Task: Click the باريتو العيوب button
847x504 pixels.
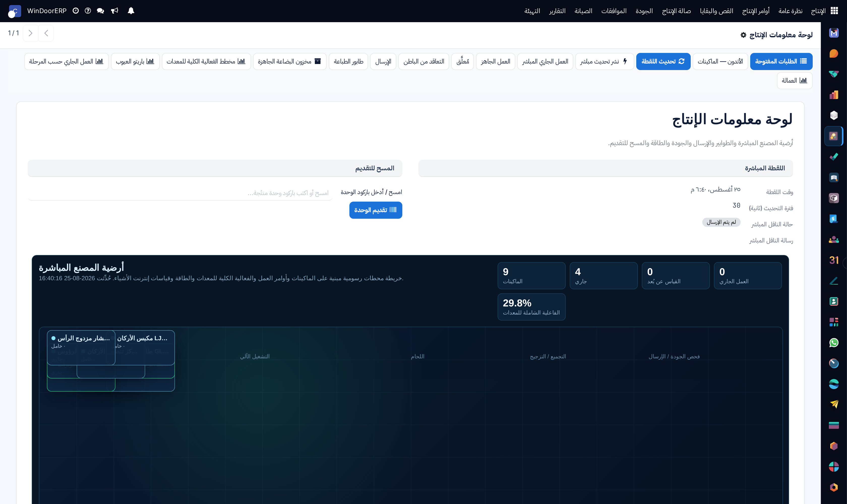Action: pyautogui.click(x=135, y=61)
